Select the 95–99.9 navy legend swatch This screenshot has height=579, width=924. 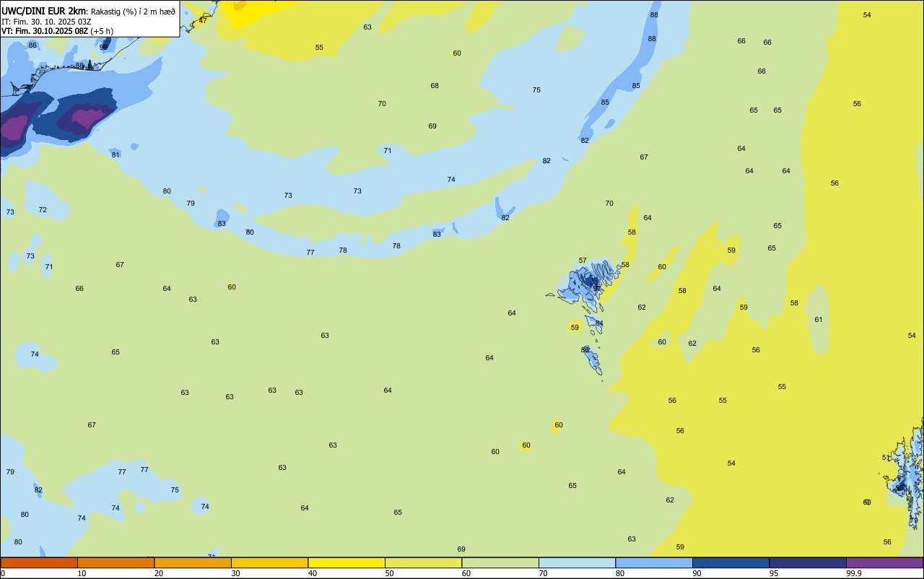808,562
